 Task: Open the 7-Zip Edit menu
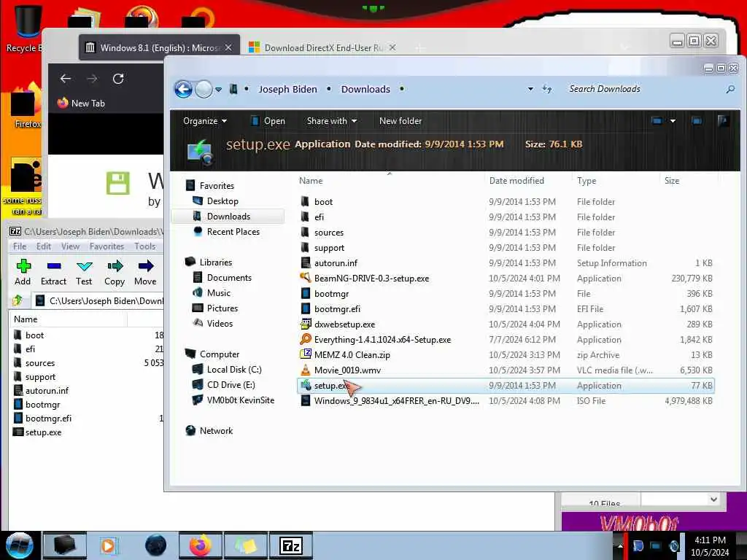(43, 246)
